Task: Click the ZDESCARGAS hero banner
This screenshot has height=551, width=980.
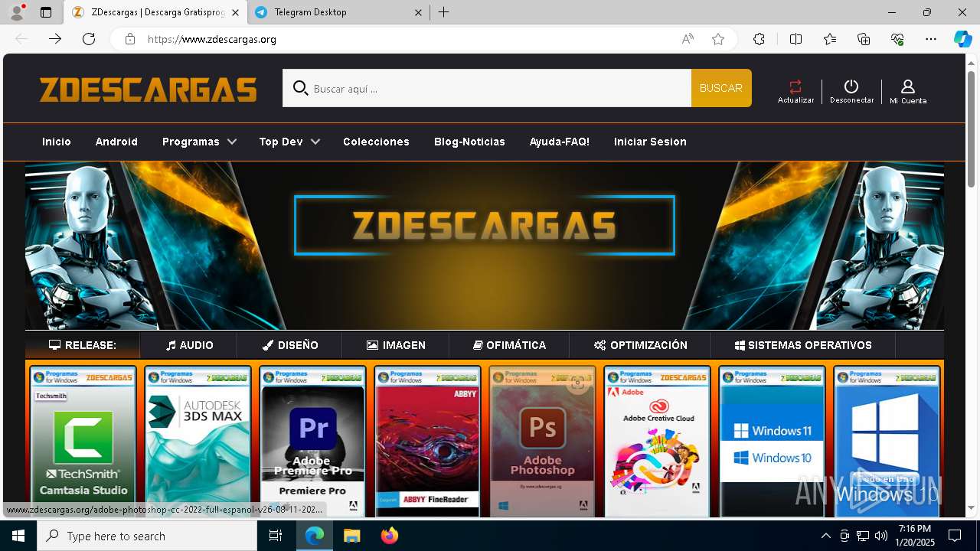Action: pos(484,245)
